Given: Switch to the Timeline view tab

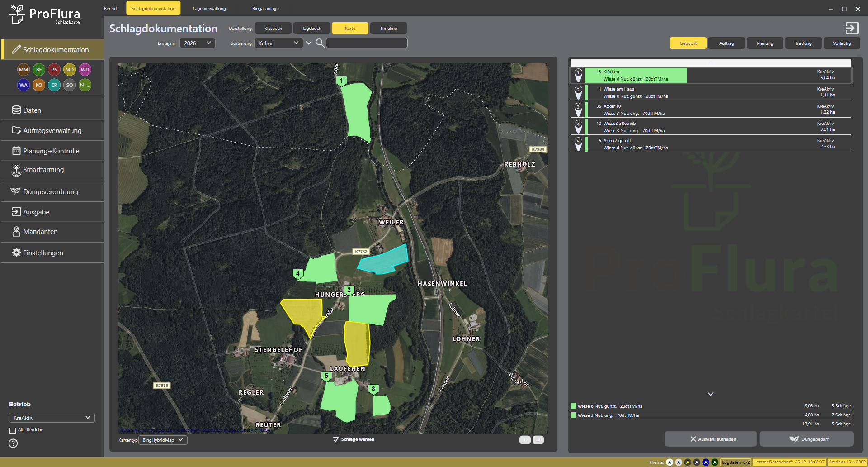Looking at the screenshot, I should pyautogui.click(x=388, y=28).
